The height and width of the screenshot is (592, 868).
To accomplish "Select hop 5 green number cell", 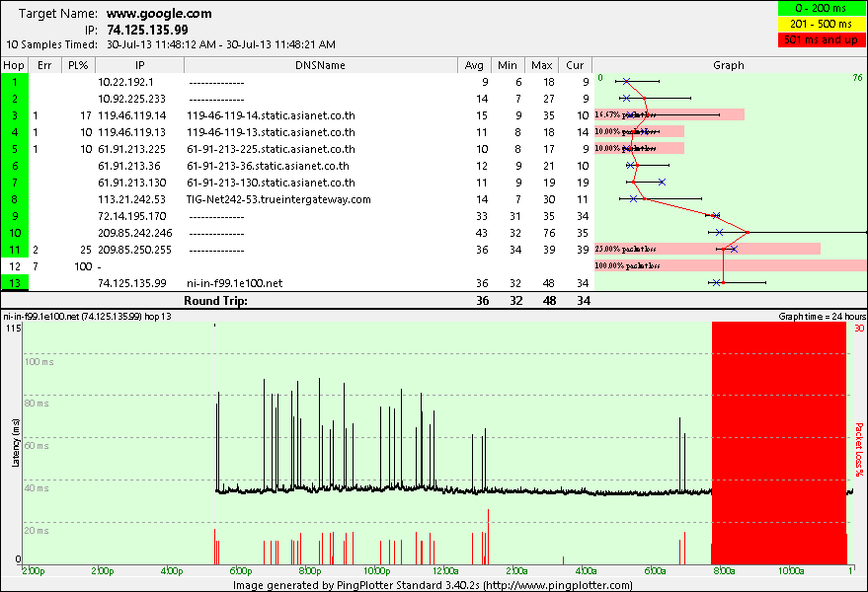I will point(15,149).
